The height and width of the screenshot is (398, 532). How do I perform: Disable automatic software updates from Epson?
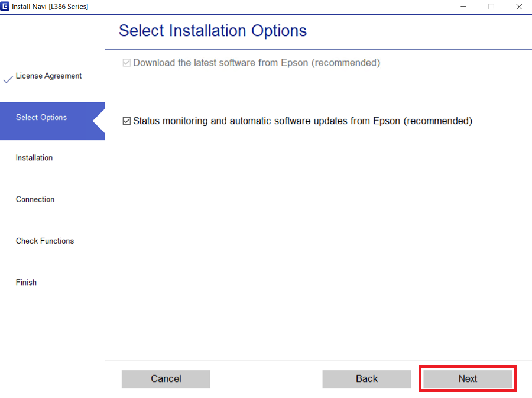click(x=126, y=121)
